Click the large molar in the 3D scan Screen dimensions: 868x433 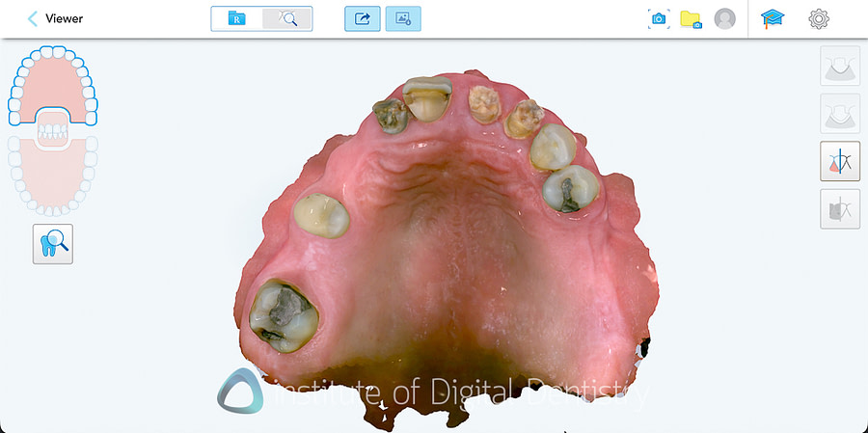(x=284, y=312)
